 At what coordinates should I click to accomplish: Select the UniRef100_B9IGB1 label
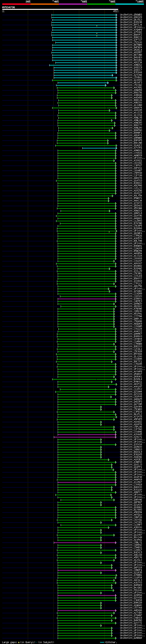tap(131, 60)
